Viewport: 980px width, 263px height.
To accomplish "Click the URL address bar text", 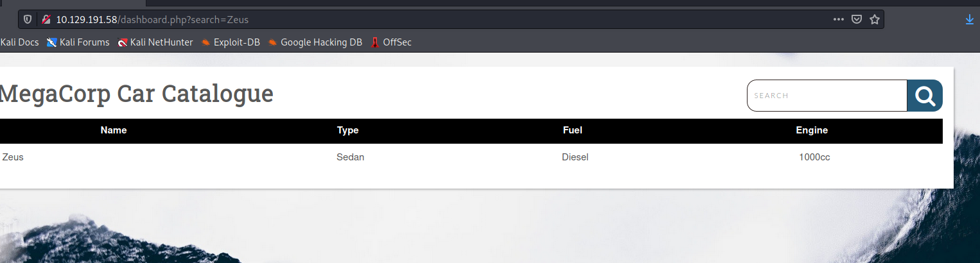I will [152, 20].
